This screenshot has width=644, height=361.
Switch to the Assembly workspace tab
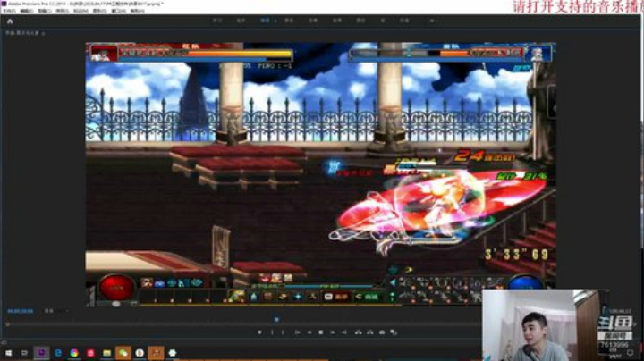point(241,21)
